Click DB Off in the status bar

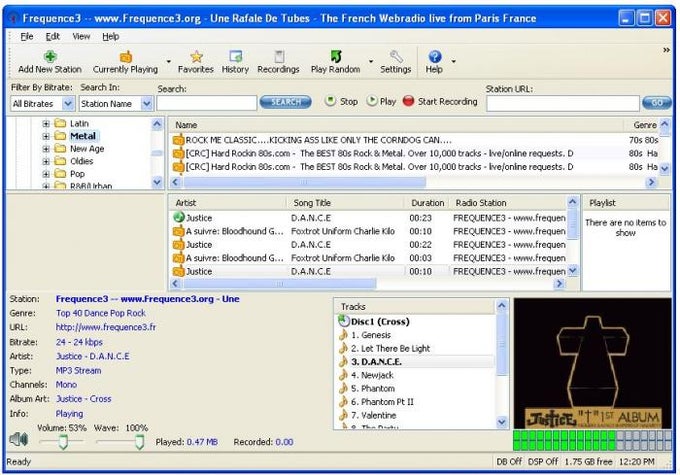[509, 462]
